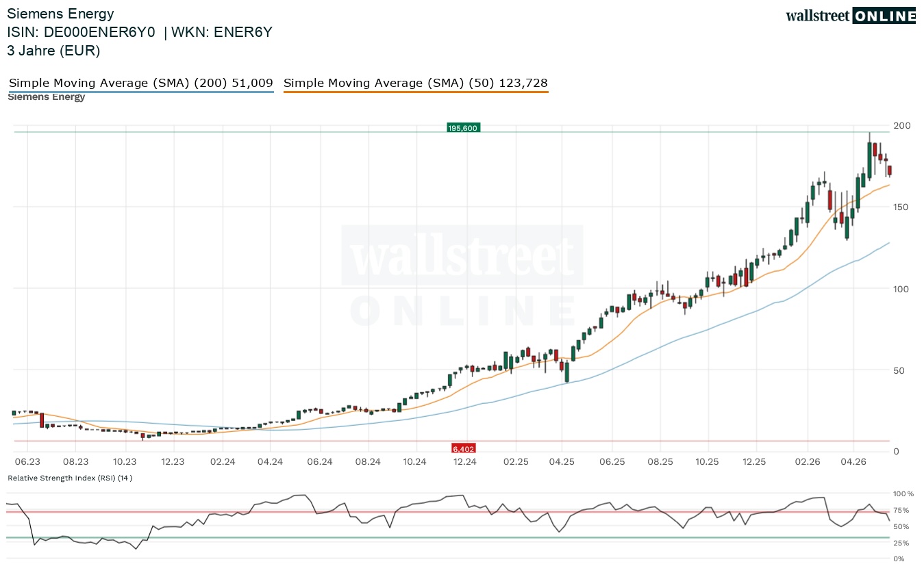
Task: Click the 08.23 date axis label
Action: pyautogui.click(x=75, y=462)
